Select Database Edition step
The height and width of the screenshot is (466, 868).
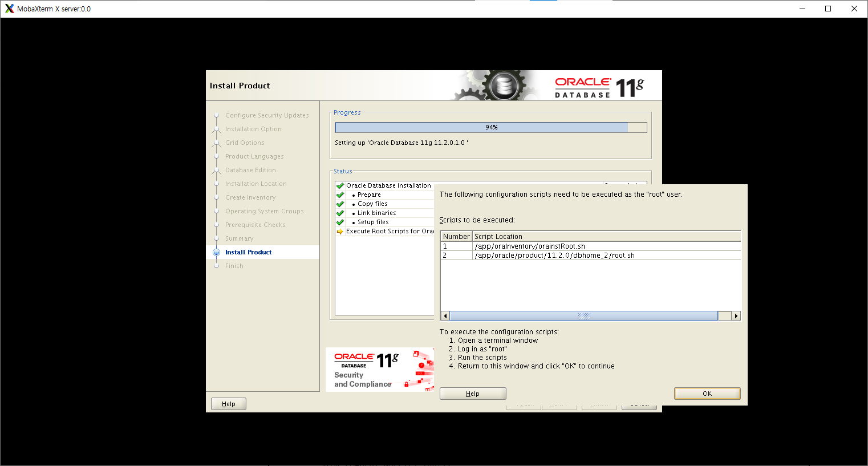(x=250, y=170)
